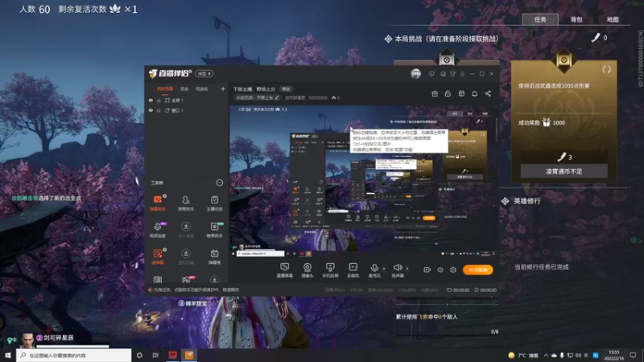Open the 房管助手 tool
The height and width of the screenshot is (362, 644).
click(186, 203)
